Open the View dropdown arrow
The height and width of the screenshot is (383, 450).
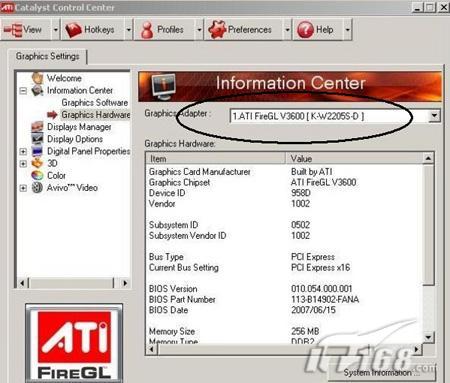tap(56, 30)
